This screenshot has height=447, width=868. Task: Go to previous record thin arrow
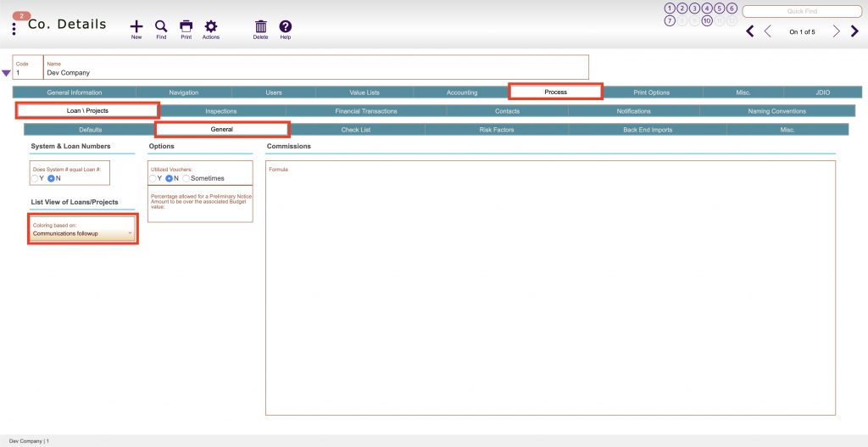pos(768,31)
